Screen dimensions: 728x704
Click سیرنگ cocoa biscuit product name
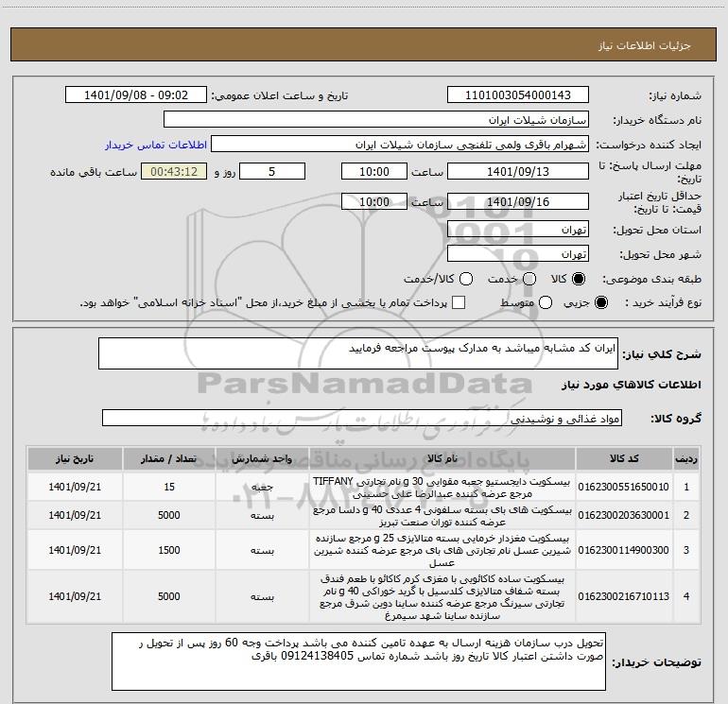click(x=442, y=597)
